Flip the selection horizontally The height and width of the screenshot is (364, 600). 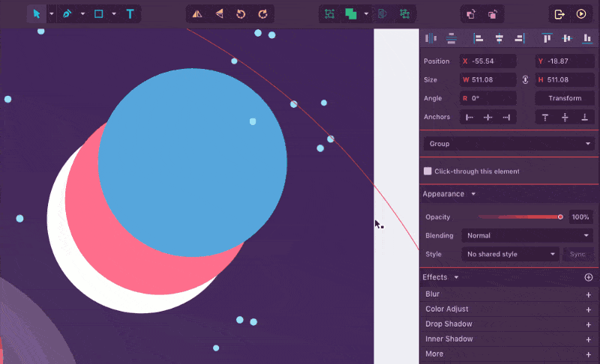point(196,13)
